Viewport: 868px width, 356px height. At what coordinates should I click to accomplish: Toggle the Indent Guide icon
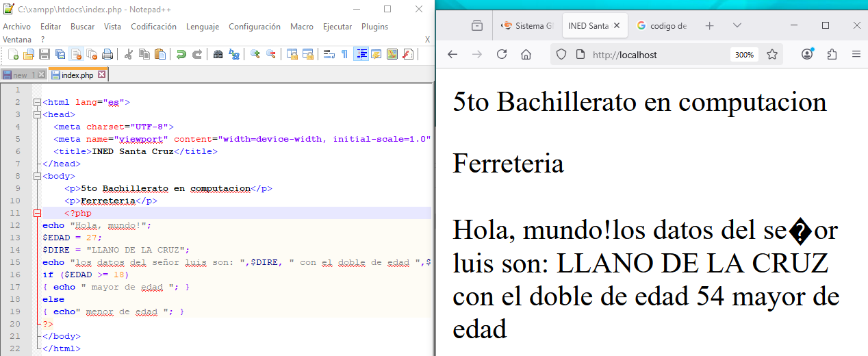click(361, 54)
